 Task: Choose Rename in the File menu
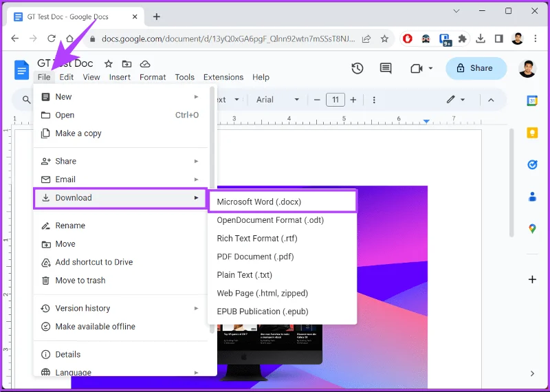point(121,226)
